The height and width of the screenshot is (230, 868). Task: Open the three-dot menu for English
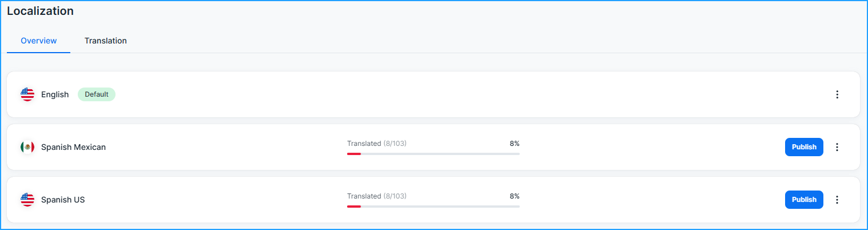pyautogui.click(x=837, y=94)
